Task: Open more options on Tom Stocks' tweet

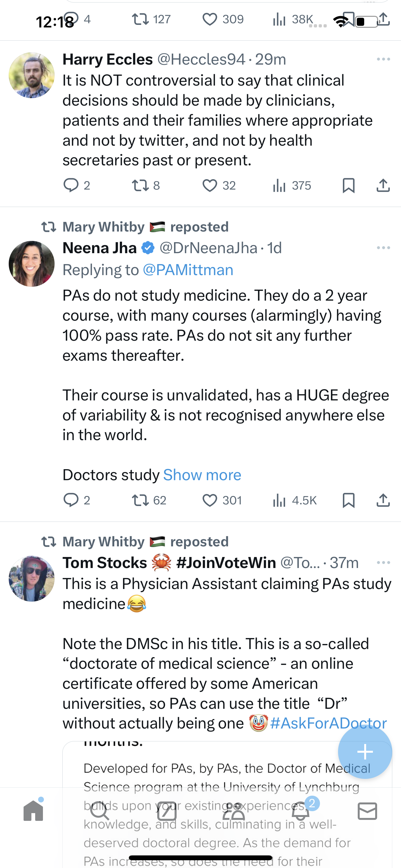Action: pyautogui.click(x=384, y=563)
